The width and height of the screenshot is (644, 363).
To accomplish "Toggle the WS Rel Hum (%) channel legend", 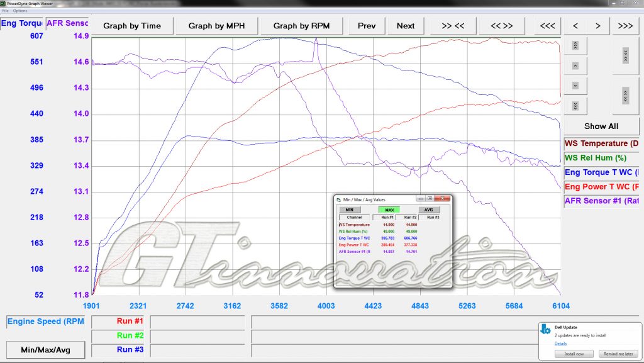I will tap(601, 158).
